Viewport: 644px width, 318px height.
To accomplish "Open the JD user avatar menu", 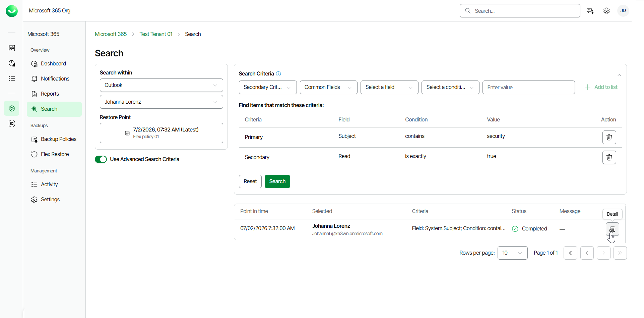I will pos(623,11).
